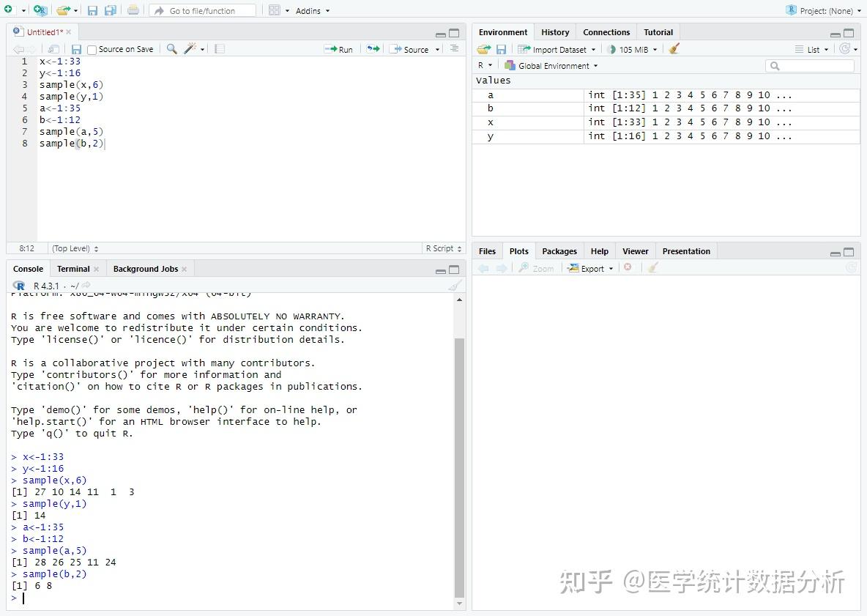
Task: Clear the console using the broom icon
Action: pos(455,285)
